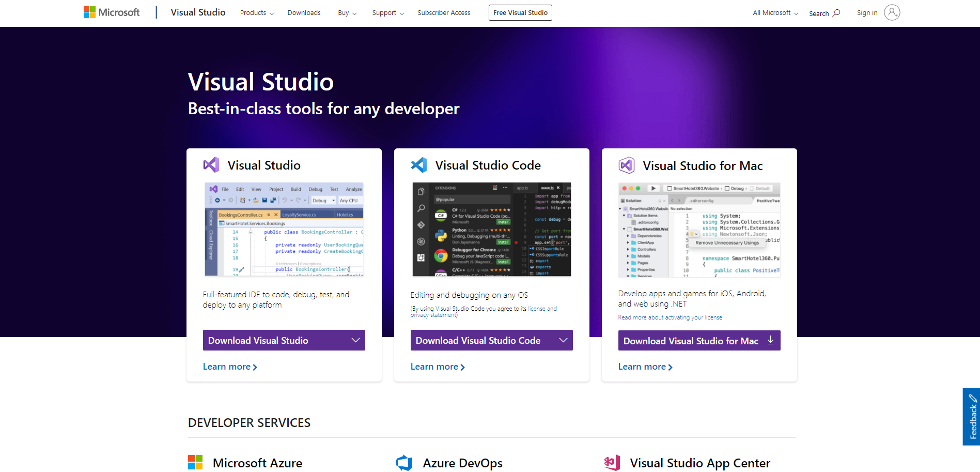The height and width of the screenshot is (472, 980).
Task: Open the Visual Studio IDE screenshot thumbnail
Action: click(x=284, y=230)
